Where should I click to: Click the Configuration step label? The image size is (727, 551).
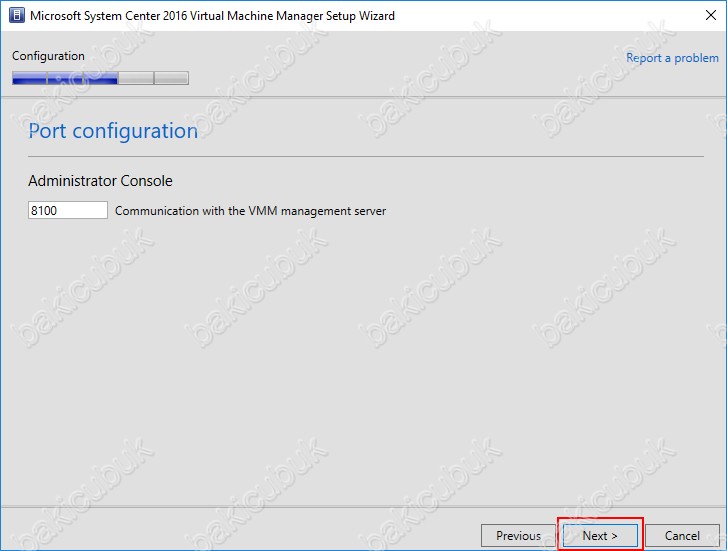[x=48, y=56]
